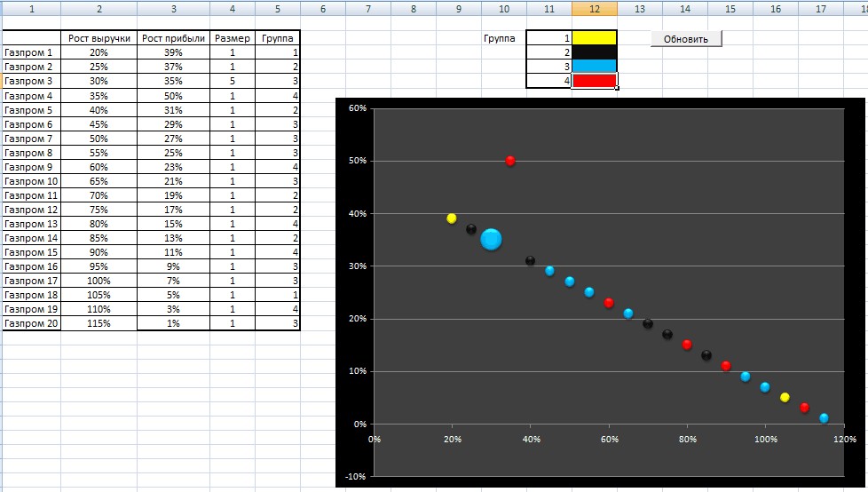Select the Газпром 20 row label

(x=32, y=323)
